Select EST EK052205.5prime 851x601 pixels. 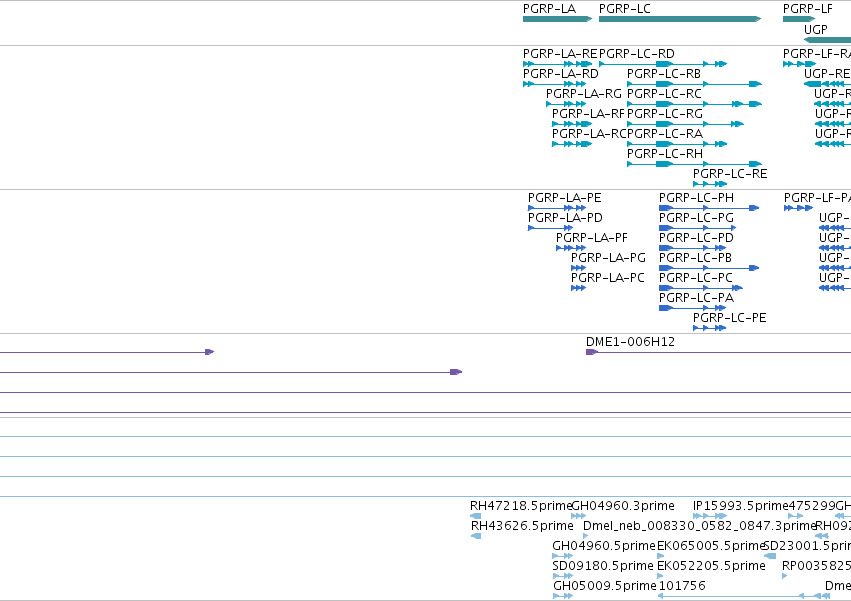(x=712, y=567)
